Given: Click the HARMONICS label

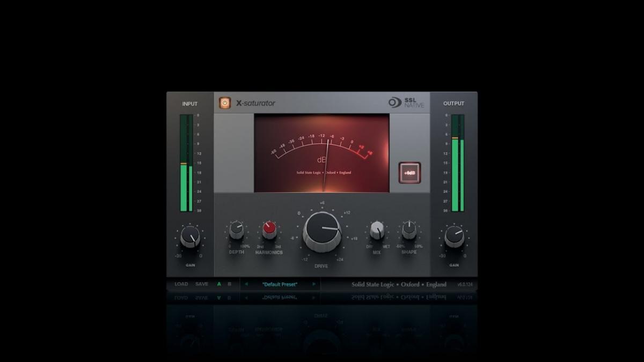Looking at the screenshot, I should 269,253.
